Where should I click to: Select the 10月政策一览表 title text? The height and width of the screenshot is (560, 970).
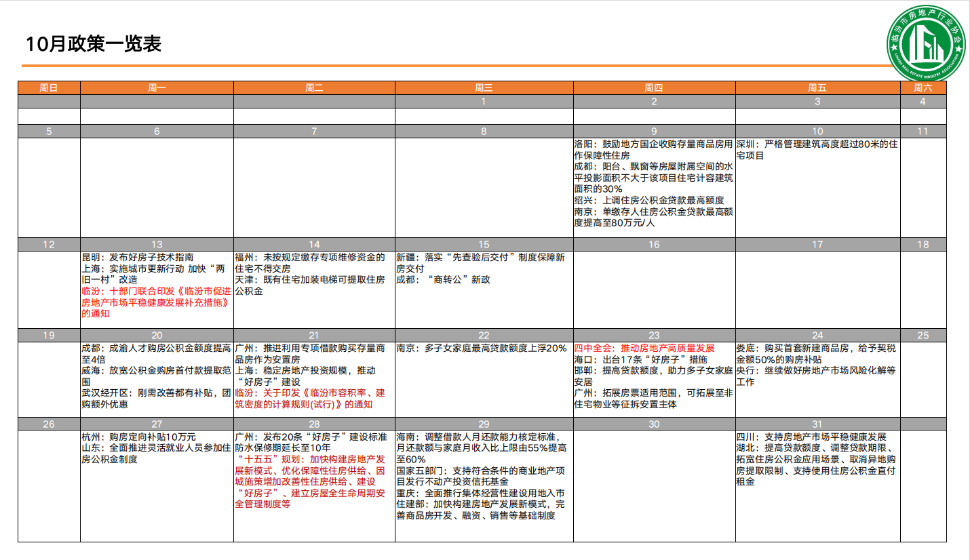click(94, 45)
